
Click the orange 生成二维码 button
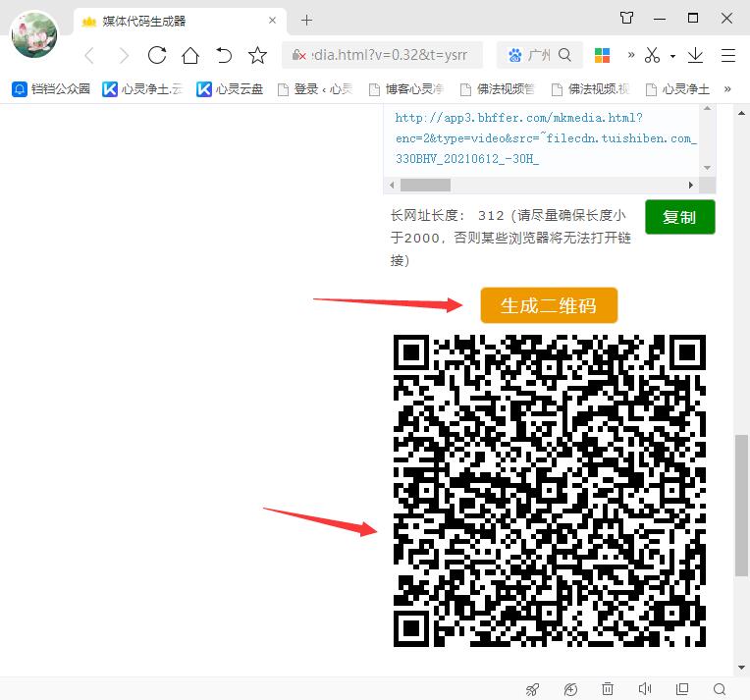point(549,305)
